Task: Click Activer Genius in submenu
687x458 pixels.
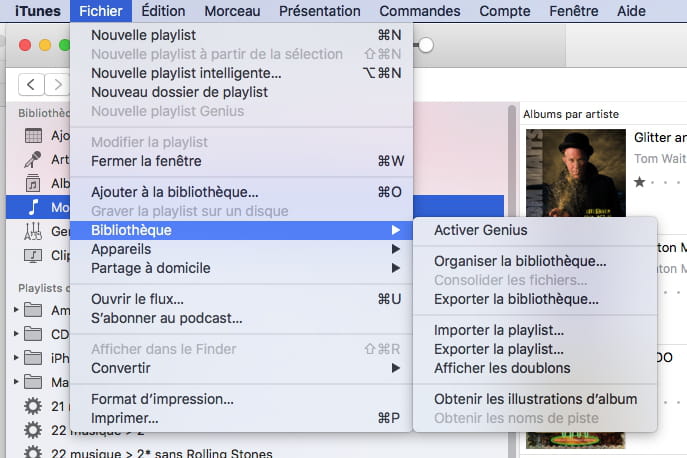Action: [x=535, y=230]
